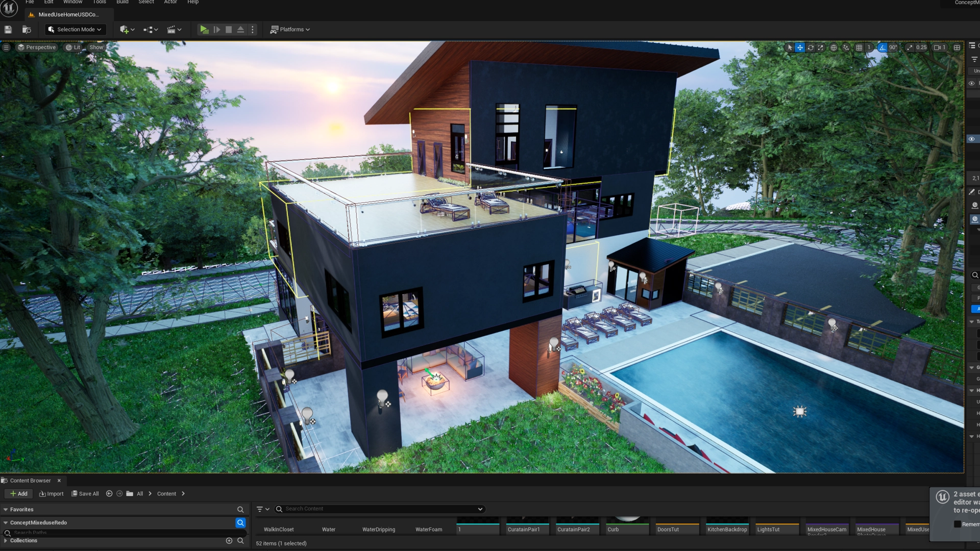
Task: Toggle rotation angle snapping
Action: pos(883,47)
